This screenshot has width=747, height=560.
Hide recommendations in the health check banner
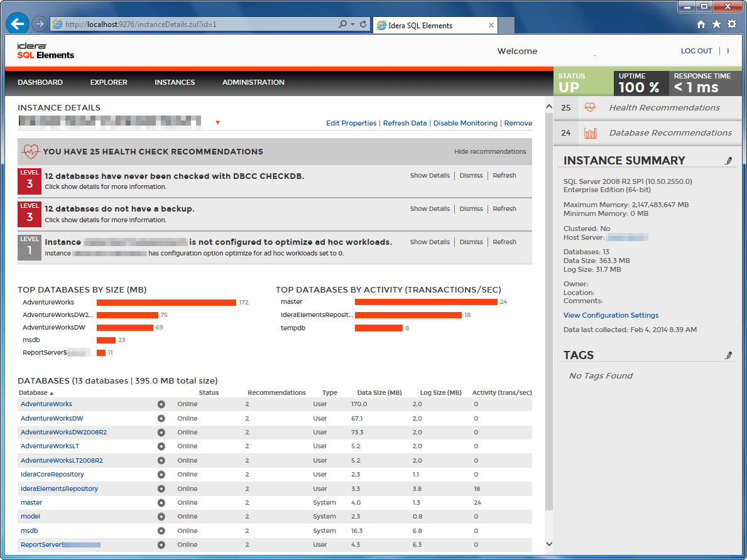tap(490, 151)
